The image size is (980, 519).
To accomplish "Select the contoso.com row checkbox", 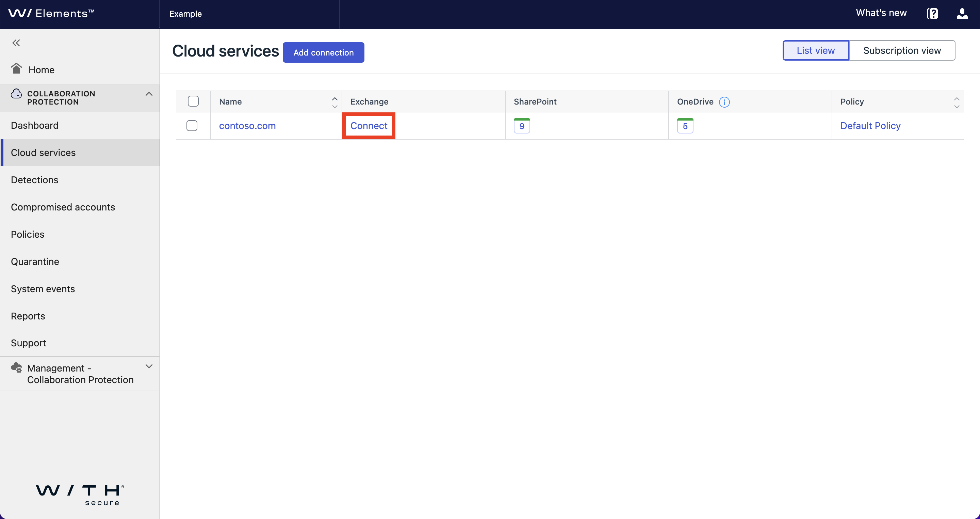I will click(x=192, y=126).
